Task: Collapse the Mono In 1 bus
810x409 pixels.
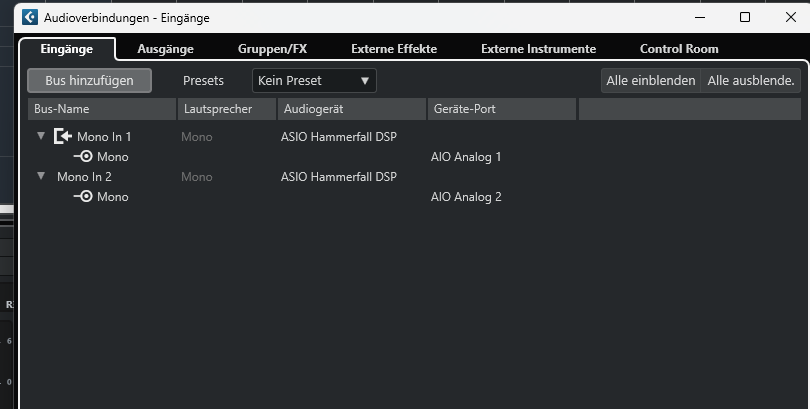Action: point(41,136)
